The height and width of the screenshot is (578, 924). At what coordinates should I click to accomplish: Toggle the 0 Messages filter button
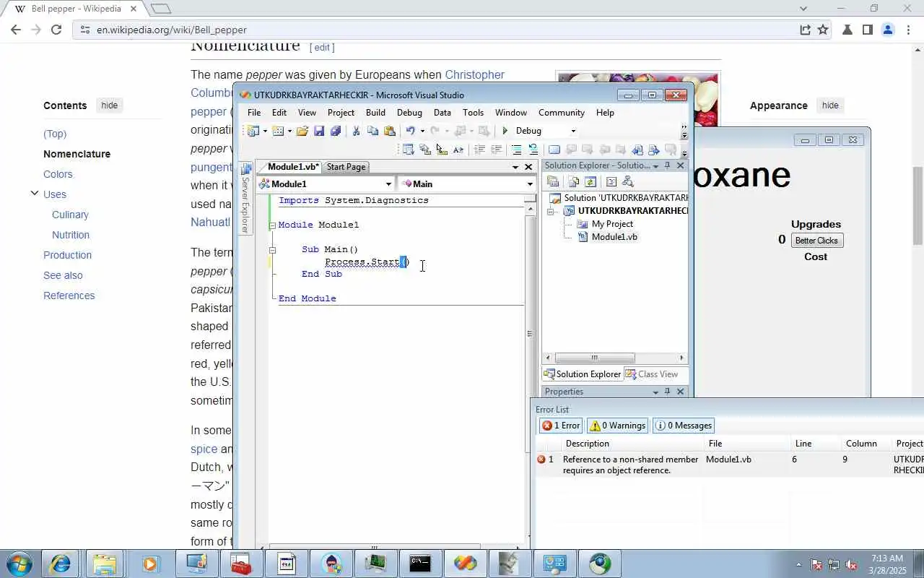pos(684,426)
